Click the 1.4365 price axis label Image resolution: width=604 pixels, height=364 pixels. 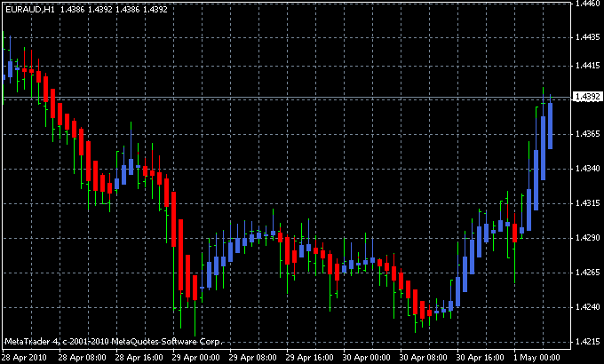587,134
